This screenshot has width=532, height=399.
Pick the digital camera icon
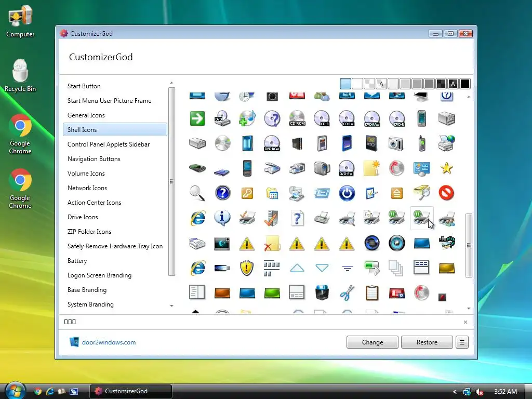396,143
